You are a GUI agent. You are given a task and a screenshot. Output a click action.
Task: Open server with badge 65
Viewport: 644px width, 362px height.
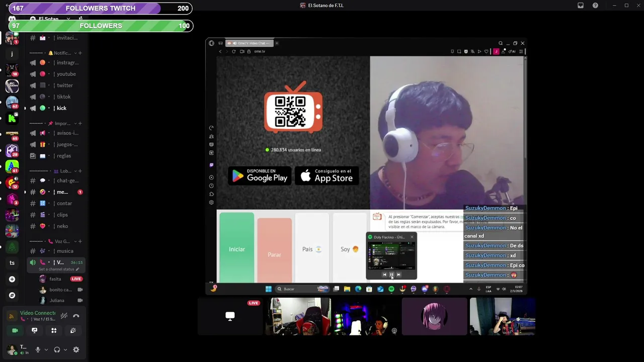(x=12, y=134)
